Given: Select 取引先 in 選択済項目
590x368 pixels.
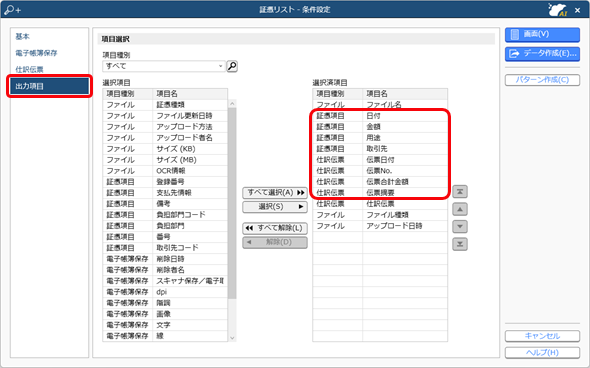Looking at the screenshot, I should (380, 149).
